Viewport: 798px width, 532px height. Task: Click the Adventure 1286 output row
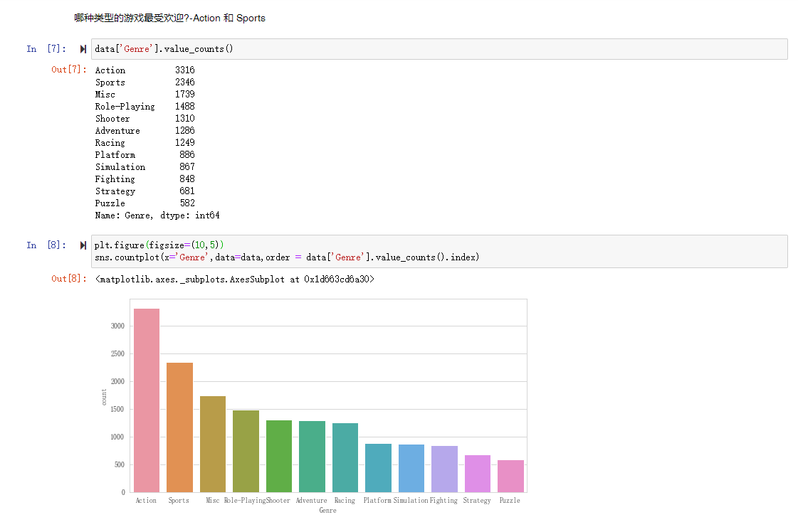pyautogui.click(x=145, y=131)
